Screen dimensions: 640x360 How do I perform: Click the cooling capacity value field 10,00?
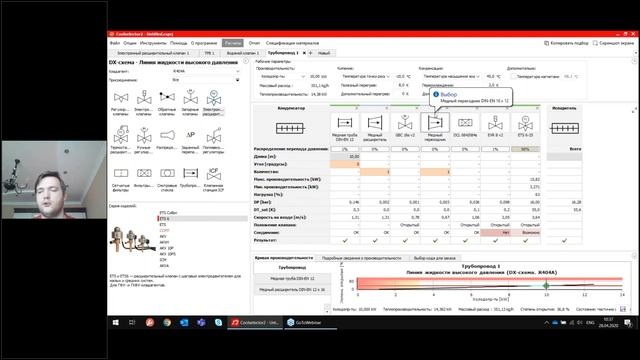point(318,76)
